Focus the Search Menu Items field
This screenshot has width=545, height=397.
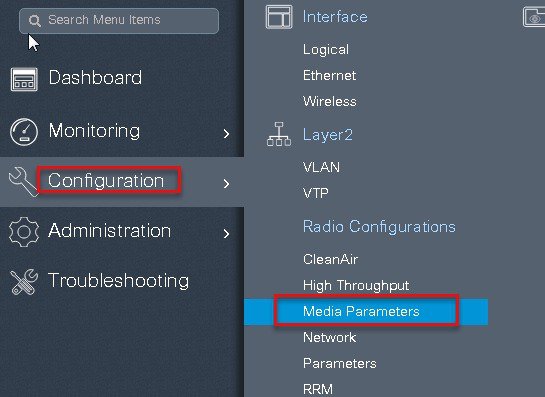click(119, 21)
